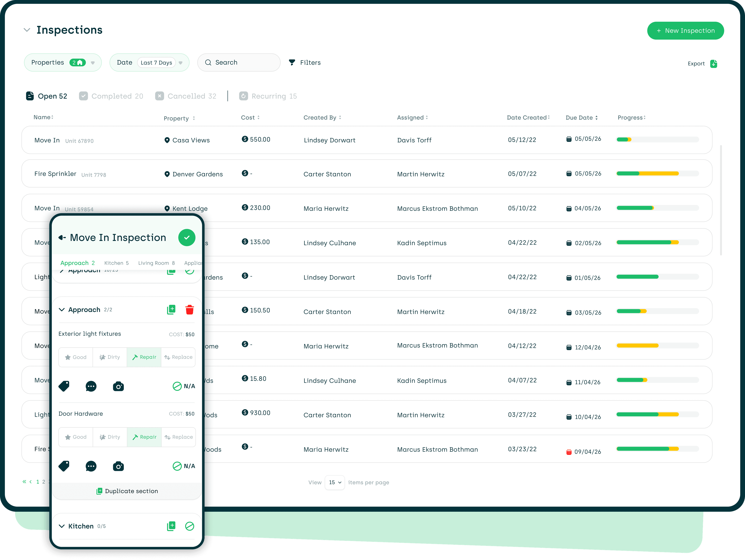The image size is (745, 560).
Task: Click the progress bar for Fire Sprinkler row
Action: pyautogui.click(x=657, y=174)
